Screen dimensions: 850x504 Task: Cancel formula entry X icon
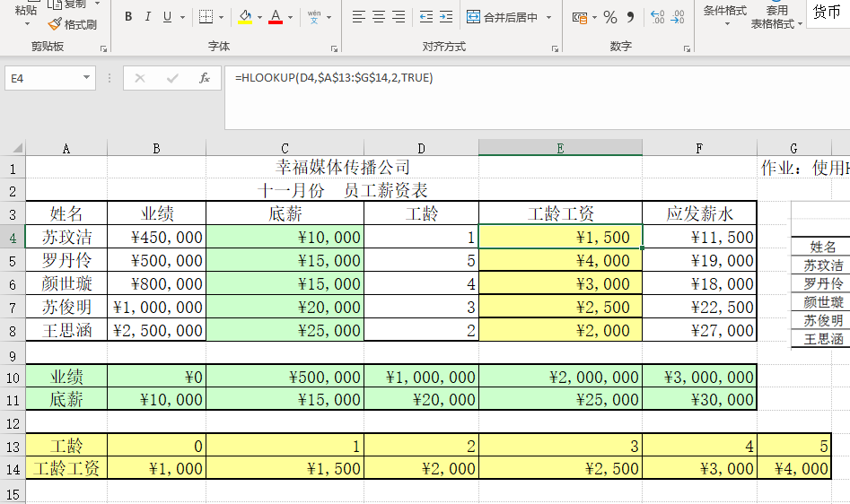[x=140, y=79]
